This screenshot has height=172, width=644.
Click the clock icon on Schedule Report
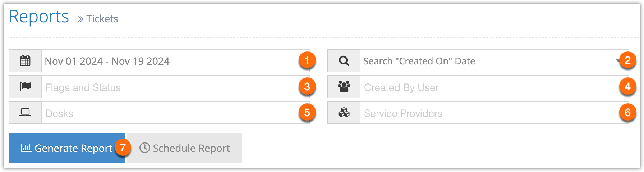pyautogui.click(x=144, y=148)
